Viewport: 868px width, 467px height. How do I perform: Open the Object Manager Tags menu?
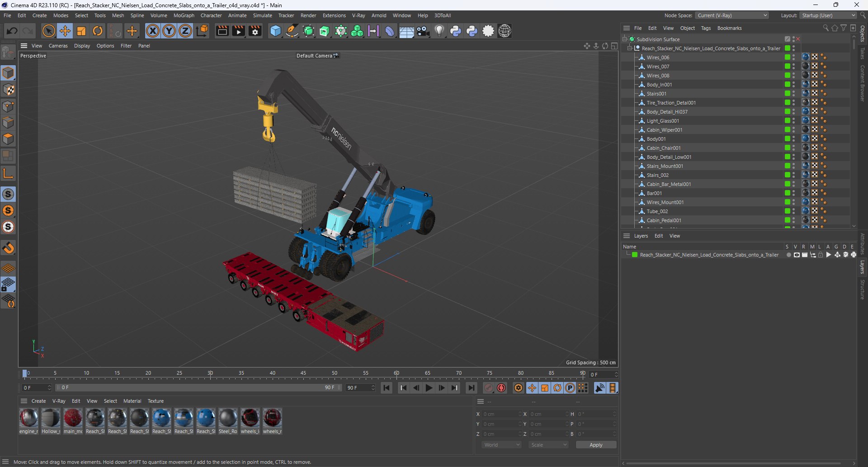[x=706, y=28]
